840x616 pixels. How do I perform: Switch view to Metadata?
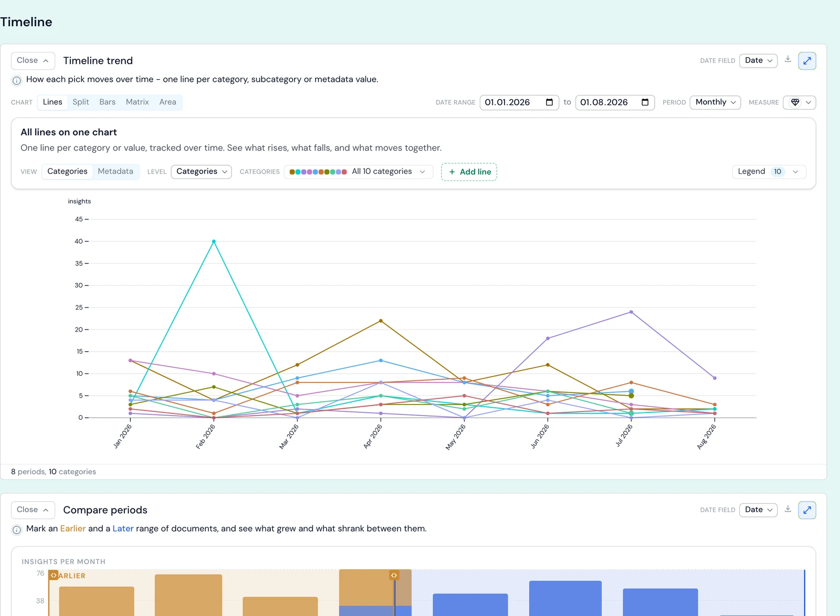pos(115,172)
